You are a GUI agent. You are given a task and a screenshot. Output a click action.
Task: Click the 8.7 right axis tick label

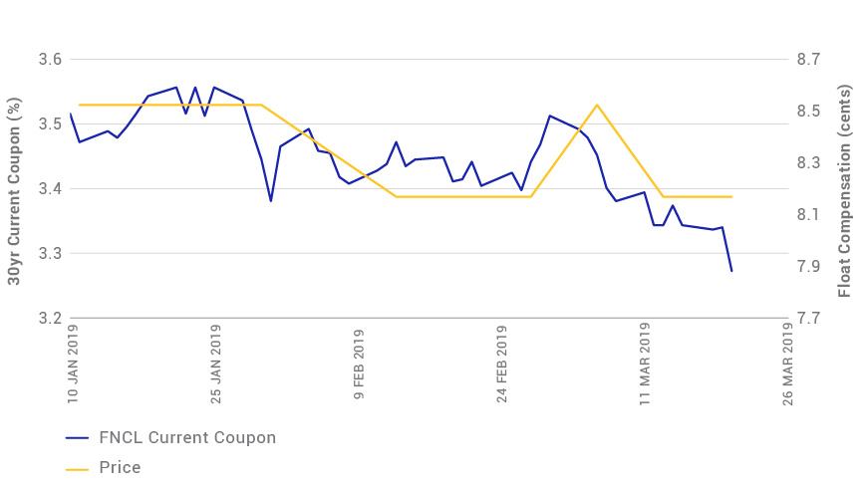point(808,60)
